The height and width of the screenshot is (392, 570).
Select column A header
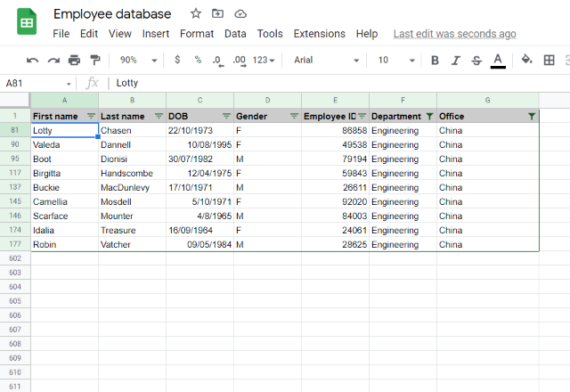64,100
